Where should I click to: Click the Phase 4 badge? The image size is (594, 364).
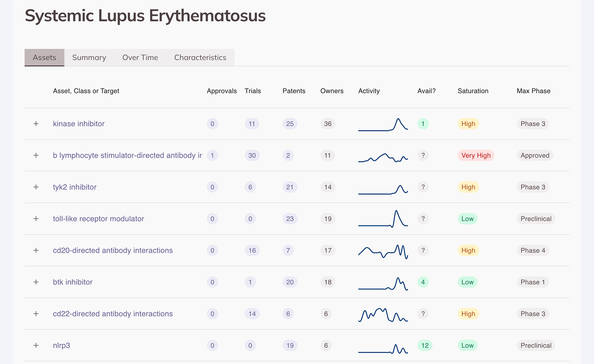coord(533,250)
